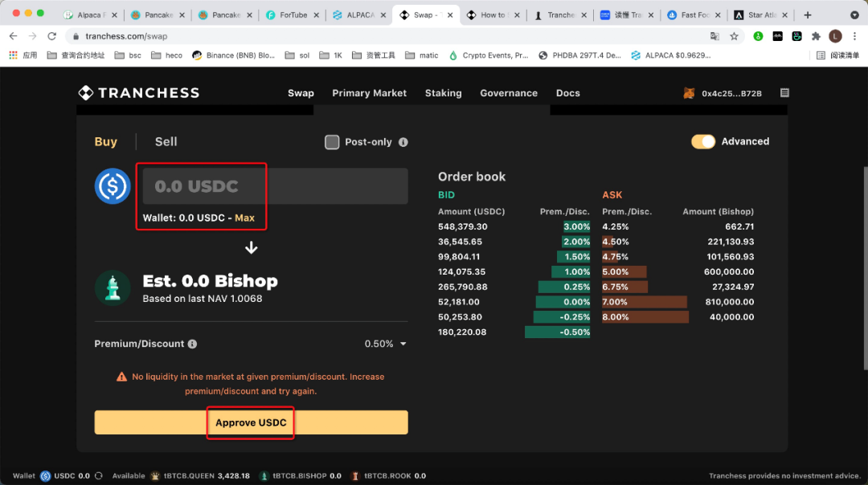
Task: Click the tranchess.com/swap address bar
Action: coord(387,36)
